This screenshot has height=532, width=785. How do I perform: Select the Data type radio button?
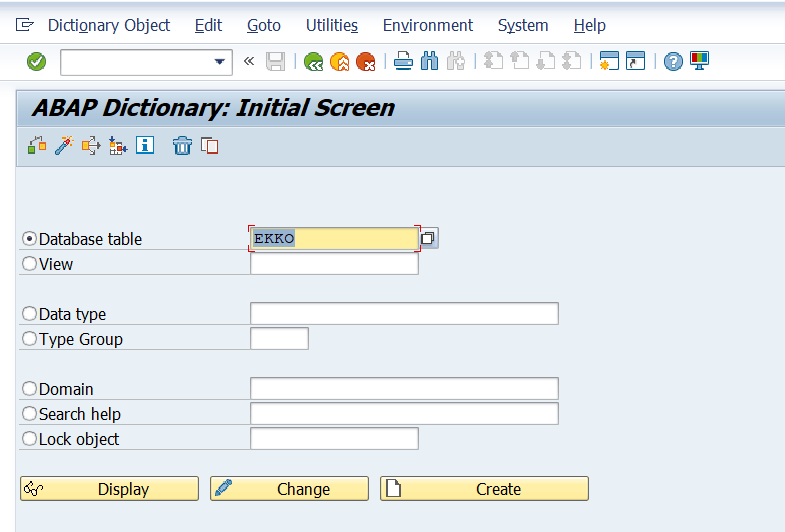click(x=29, y=314)
